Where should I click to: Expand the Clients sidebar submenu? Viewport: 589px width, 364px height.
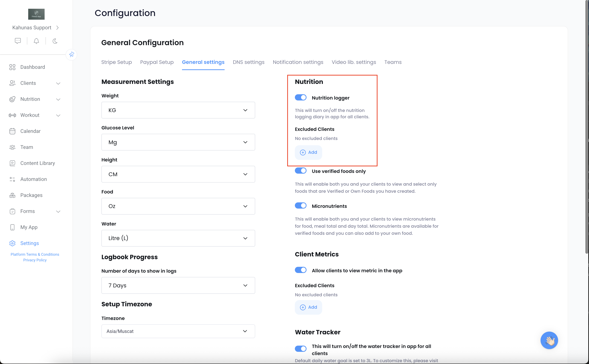point(58,83)
